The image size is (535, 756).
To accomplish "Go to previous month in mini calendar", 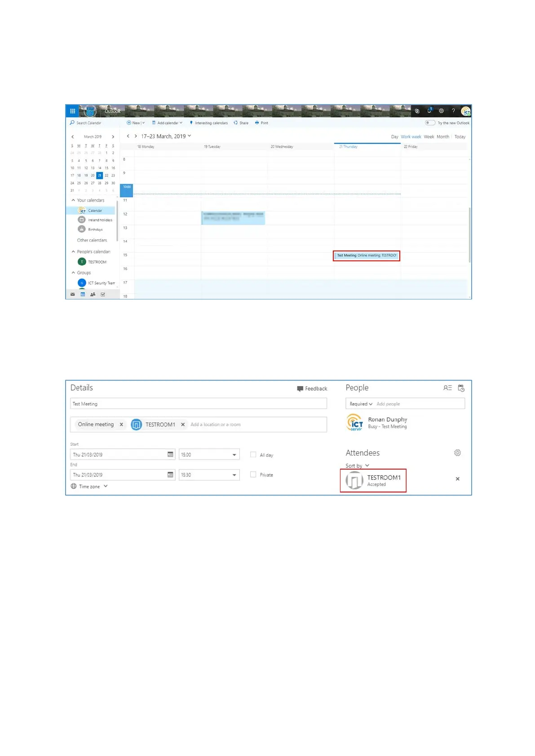I will (72, 137).
